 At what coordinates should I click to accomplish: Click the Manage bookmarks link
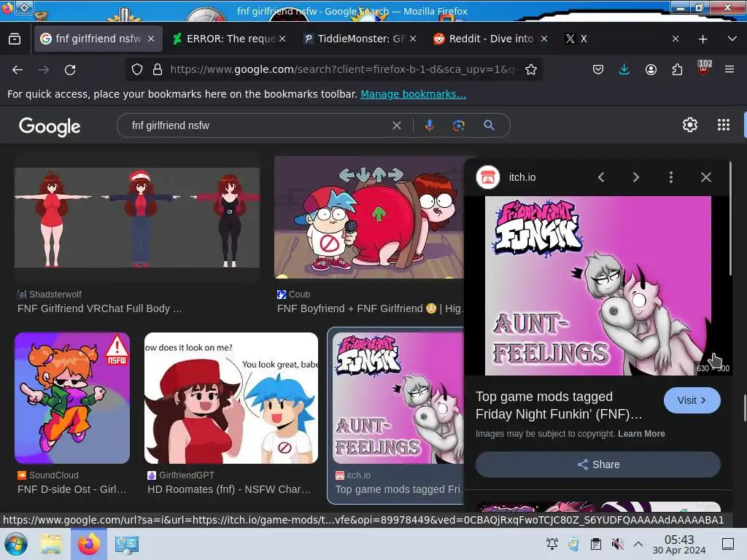(413, 94)
